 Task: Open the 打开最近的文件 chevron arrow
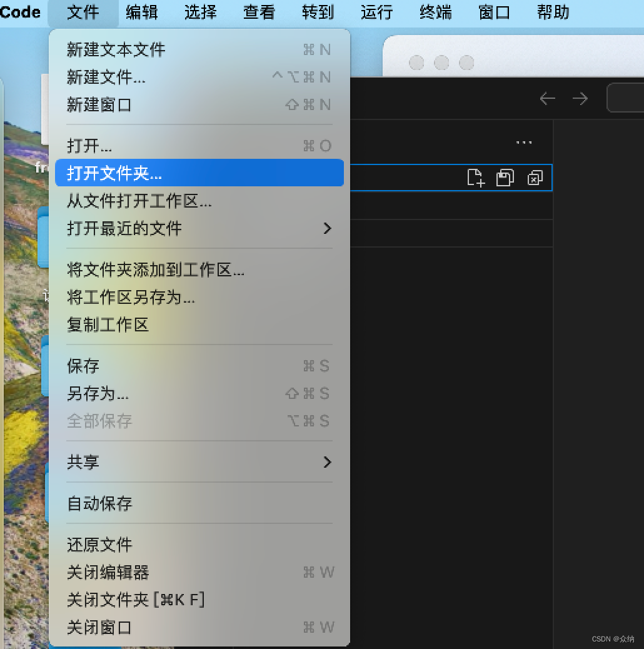327,229
